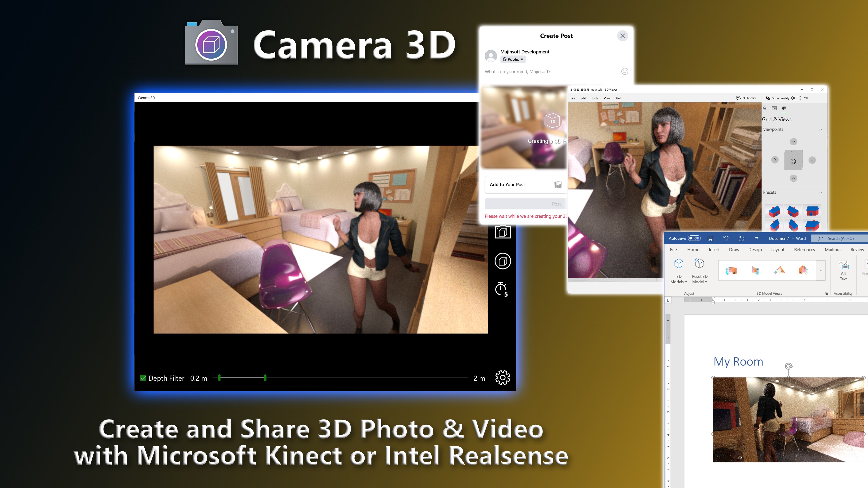Image resolution: width=868 pixels, height=488 pixels.
Task: Switch to Word's Draw tab
Action: (734, 250)
